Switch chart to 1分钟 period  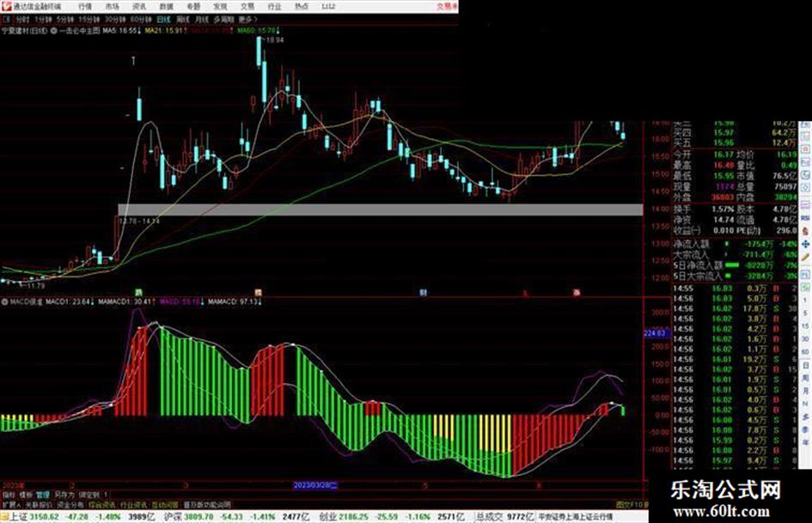(43, 20)
